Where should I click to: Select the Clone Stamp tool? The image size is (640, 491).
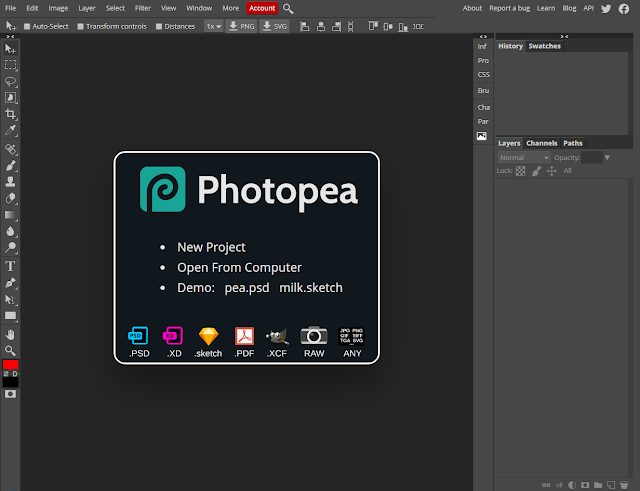10,182
